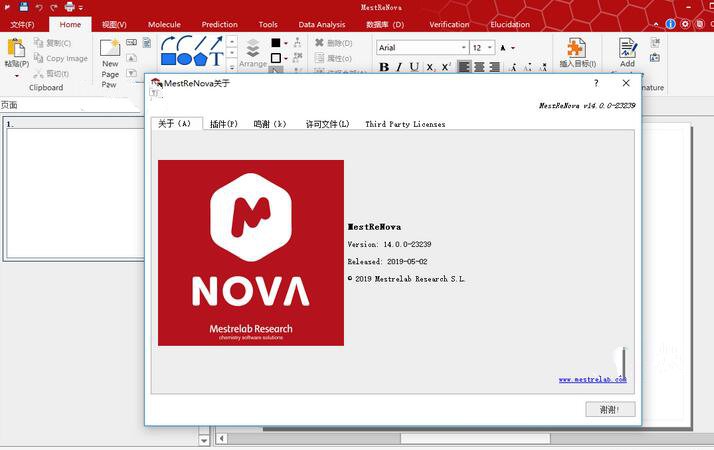Expand the paste options arrow below 粘贴(P)
Screen dimensions: 714x450
[x=17, y=76]
